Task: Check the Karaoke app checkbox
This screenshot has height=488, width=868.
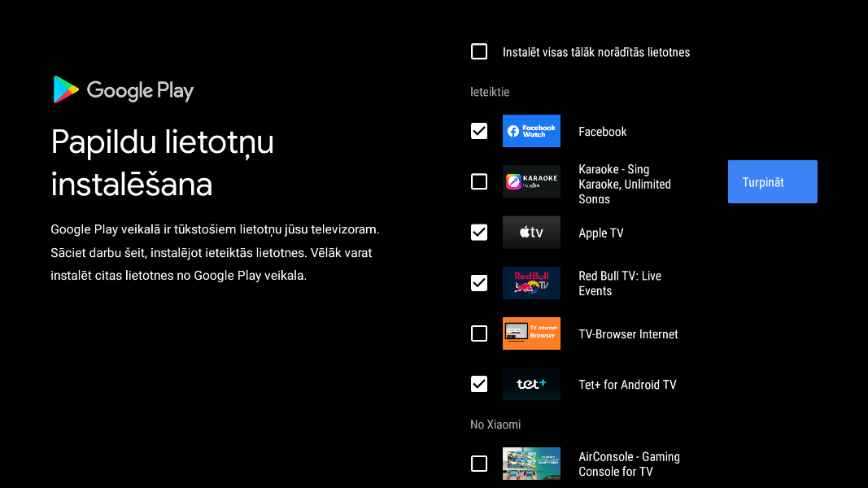Action: pyautogui.click(x=479, y=181)
